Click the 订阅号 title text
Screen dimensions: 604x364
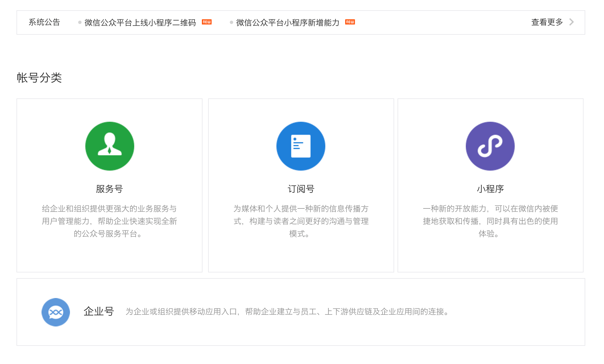pyautogui.click(x=301, y=188)
